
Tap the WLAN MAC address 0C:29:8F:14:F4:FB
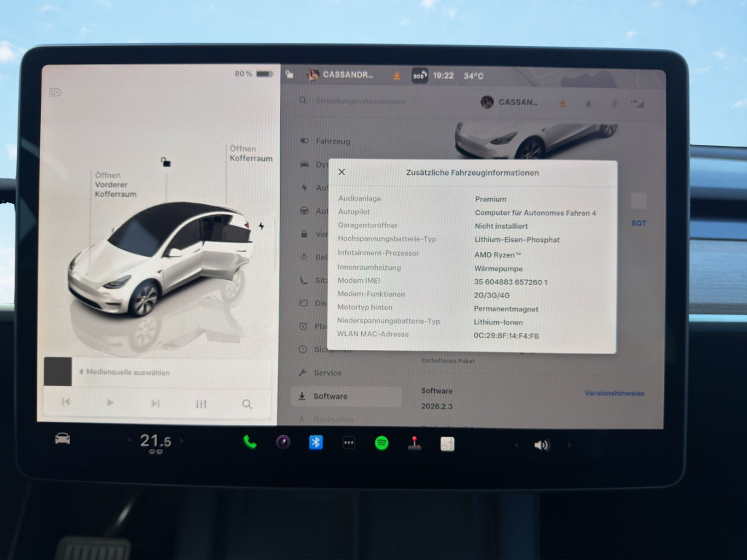(506, 335)
